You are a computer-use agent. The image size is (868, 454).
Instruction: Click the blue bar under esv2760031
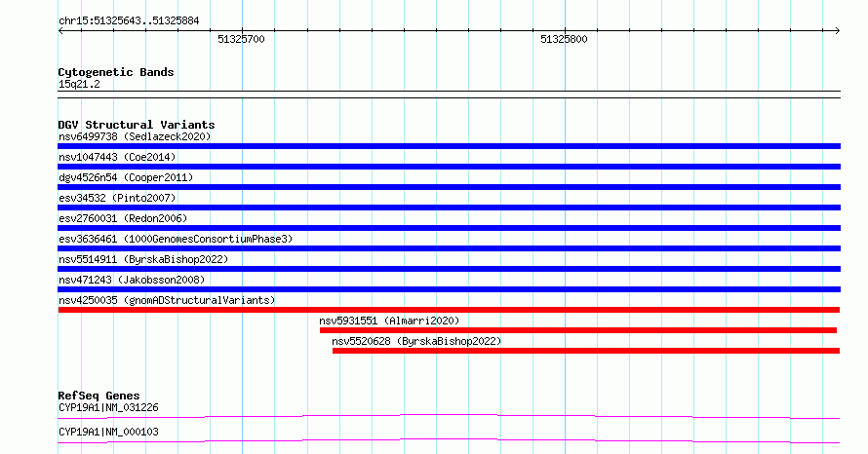click(449, 228)
